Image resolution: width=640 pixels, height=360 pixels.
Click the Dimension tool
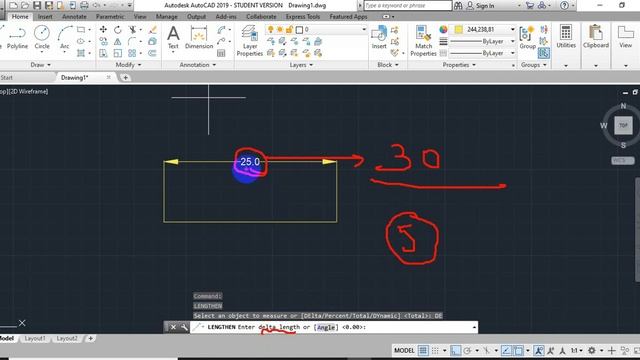pos(199,38)
